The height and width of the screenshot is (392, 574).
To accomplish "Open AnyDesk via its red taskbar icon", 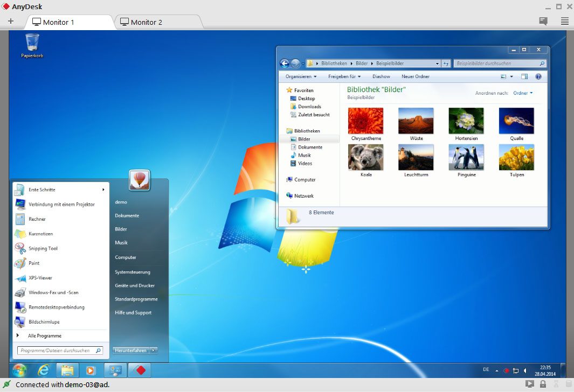I will click(139, 370).
